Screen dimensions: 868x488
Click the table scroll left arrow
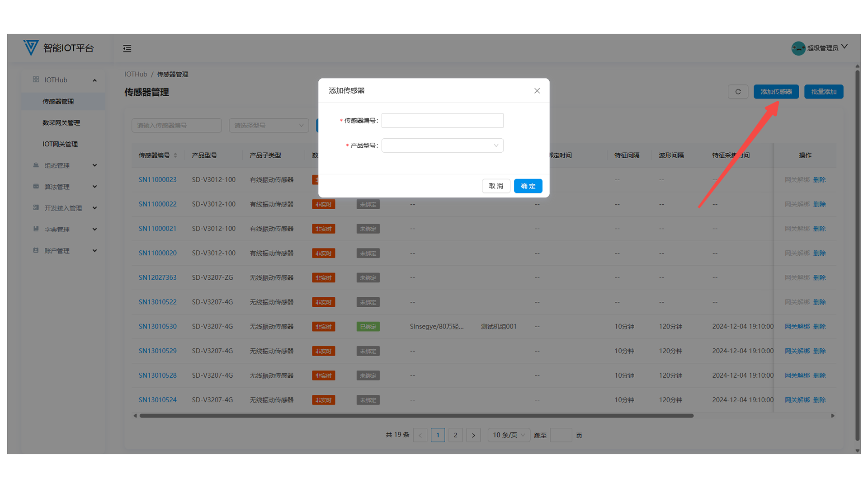[135, 416]
